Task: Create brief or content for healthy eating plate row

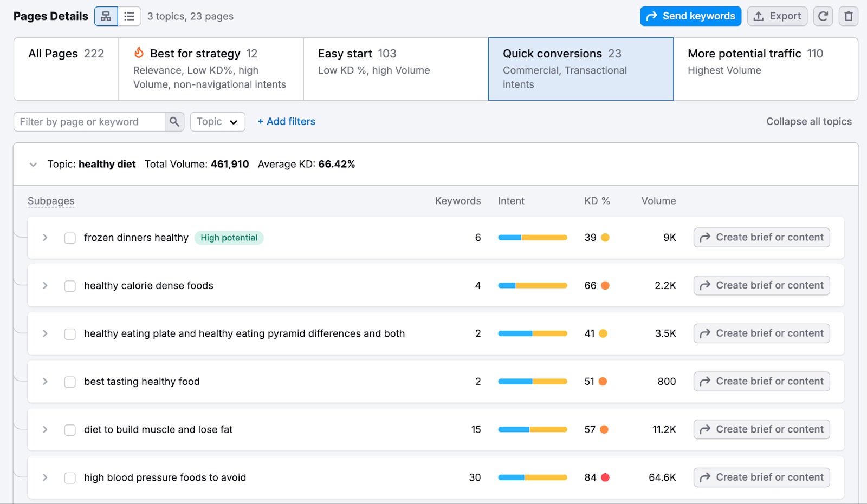Action: pos(761,333)
